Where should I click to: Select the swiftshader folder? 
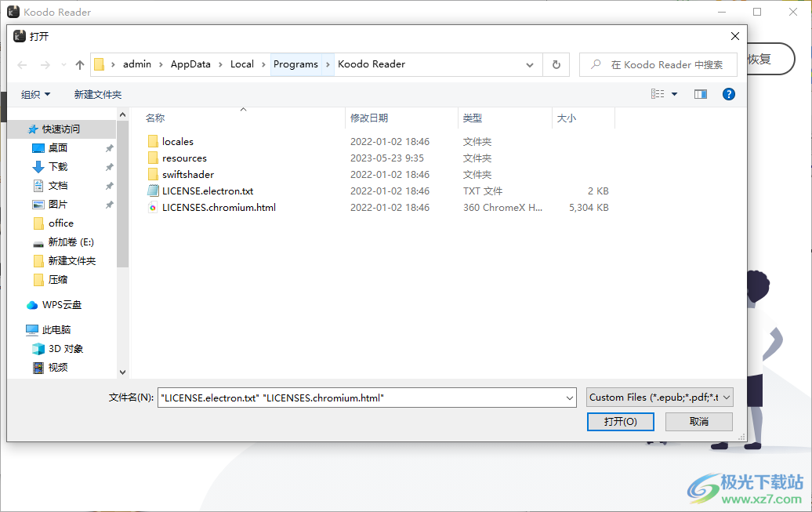188,175
